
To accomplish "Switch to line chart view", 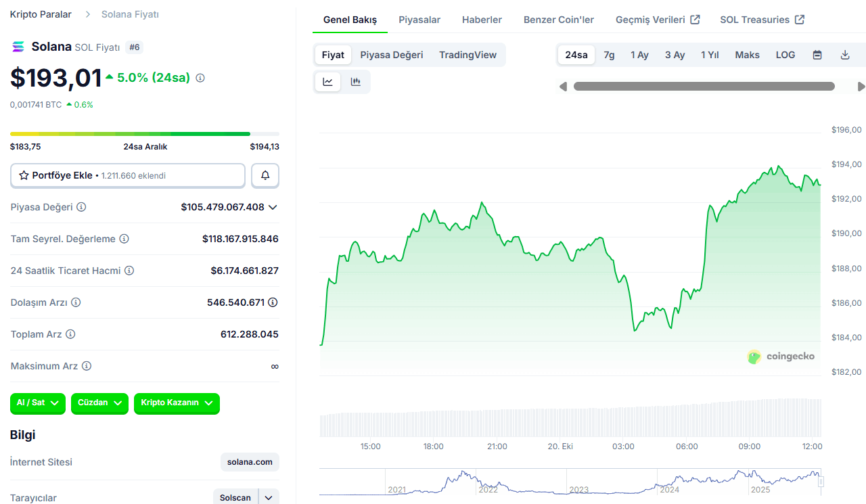I will [328, 82].
